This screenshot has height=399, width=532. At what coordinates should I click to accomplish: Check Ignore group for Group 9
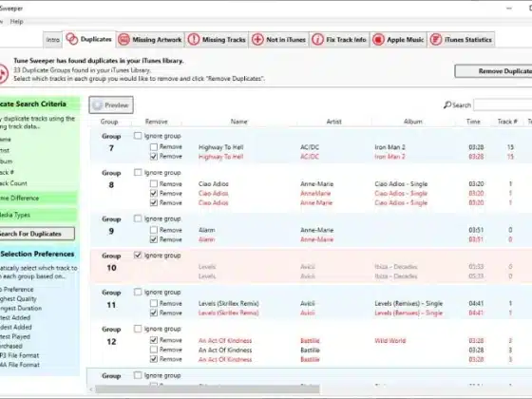point(138,218)
